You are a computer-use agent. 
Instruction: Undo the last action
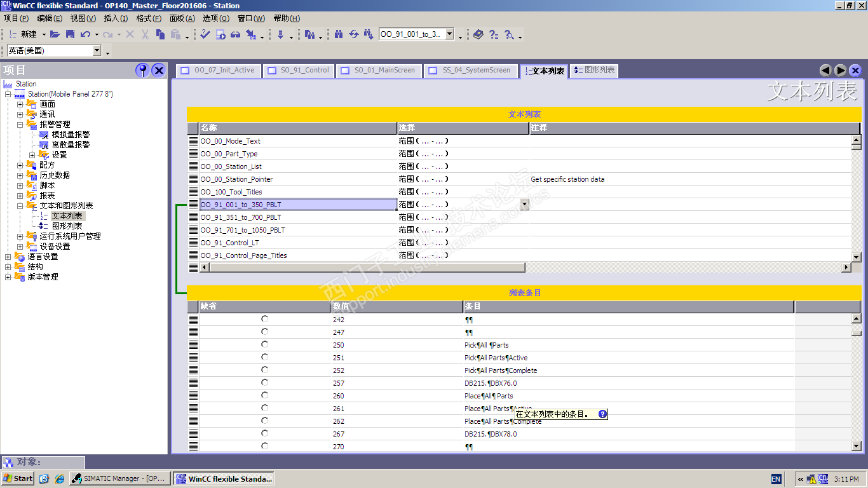click(85, 34)
